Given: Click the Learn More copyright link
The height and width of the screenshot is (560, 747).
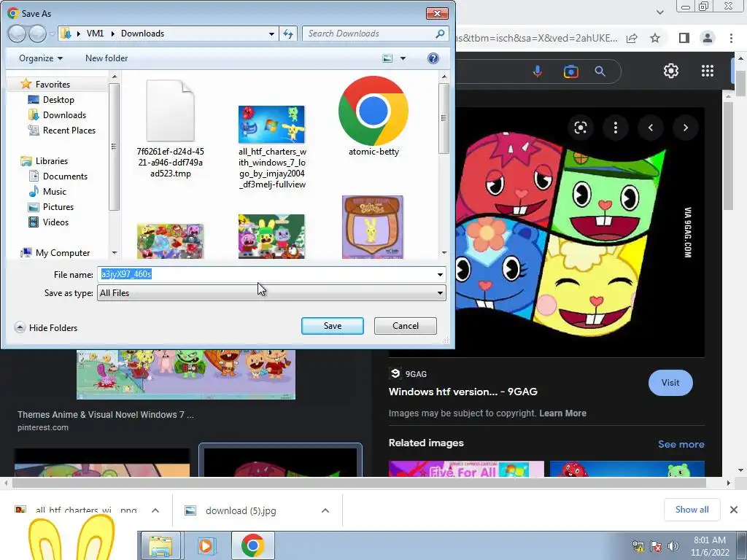Looking at the screenshot, I should click(562, 413).
